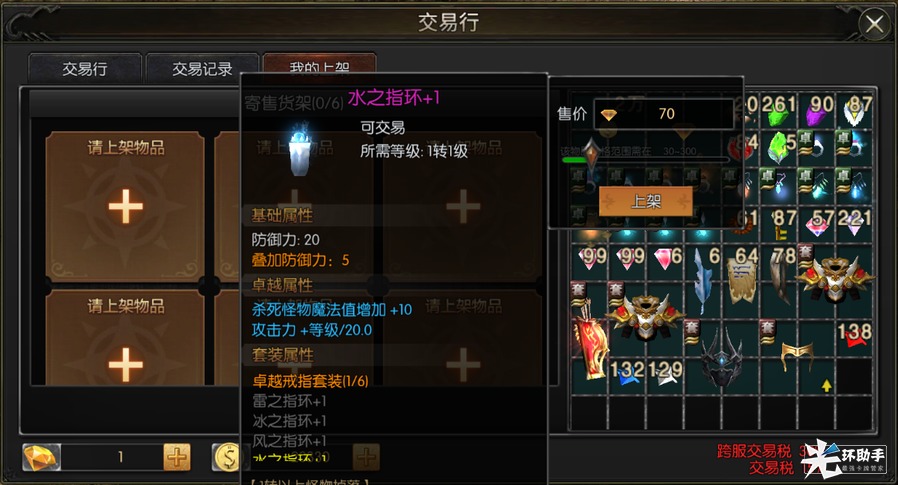
Task: Click the gold coin currency icon at bottom
Action: (227, 458)
